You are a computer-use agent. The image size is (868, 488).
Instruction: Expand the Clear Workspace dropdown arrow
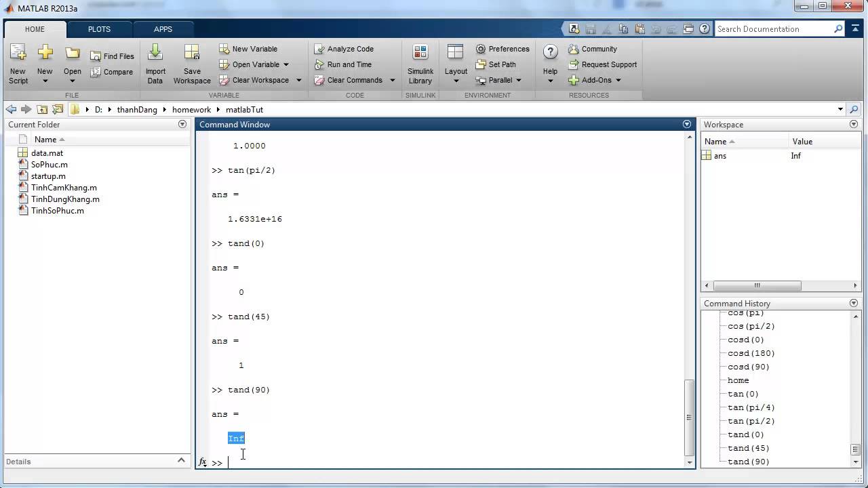pyautogui.click(x=298, y=80)
